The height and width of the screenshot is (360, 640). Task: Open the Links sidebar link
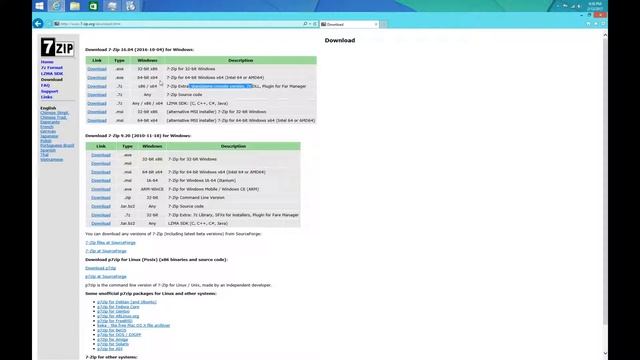pos(46,97)
